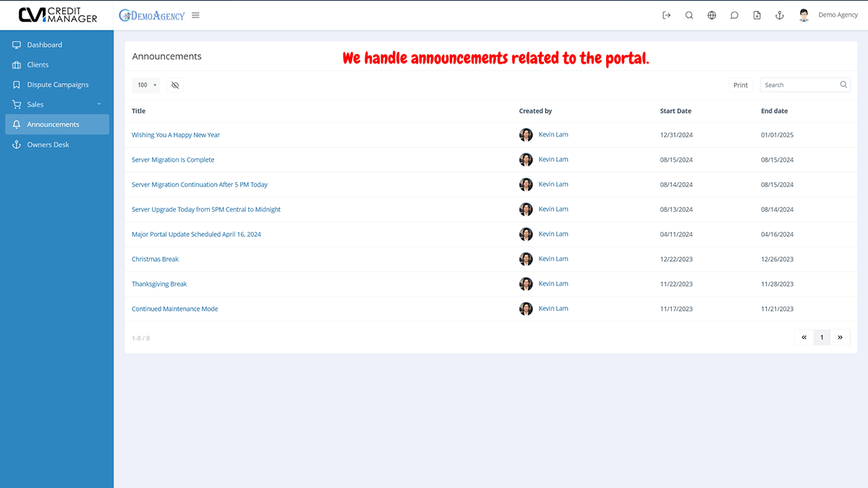Click the Print button
This screenshot has height=488, width=868.
tap(740, 85)
